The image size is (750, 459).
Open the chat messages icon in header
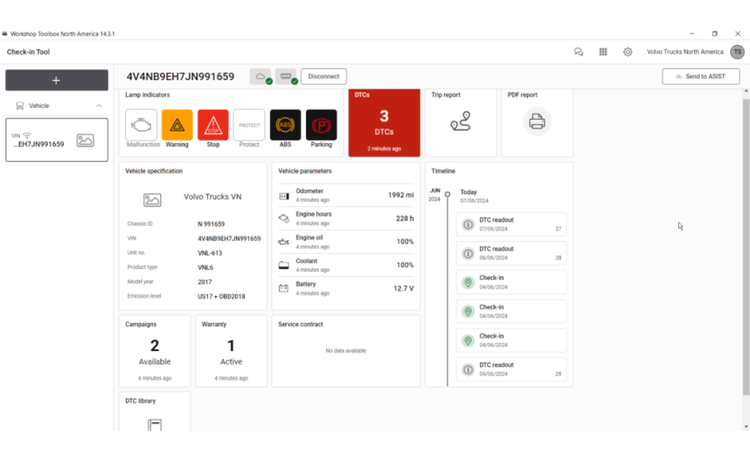click(x=578, y=52)
